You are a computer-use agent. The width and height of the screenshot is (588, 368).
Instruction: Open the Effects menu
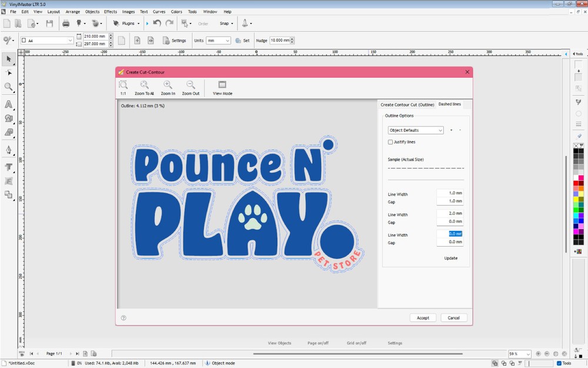pyautogui.click(x=110, y=11)
